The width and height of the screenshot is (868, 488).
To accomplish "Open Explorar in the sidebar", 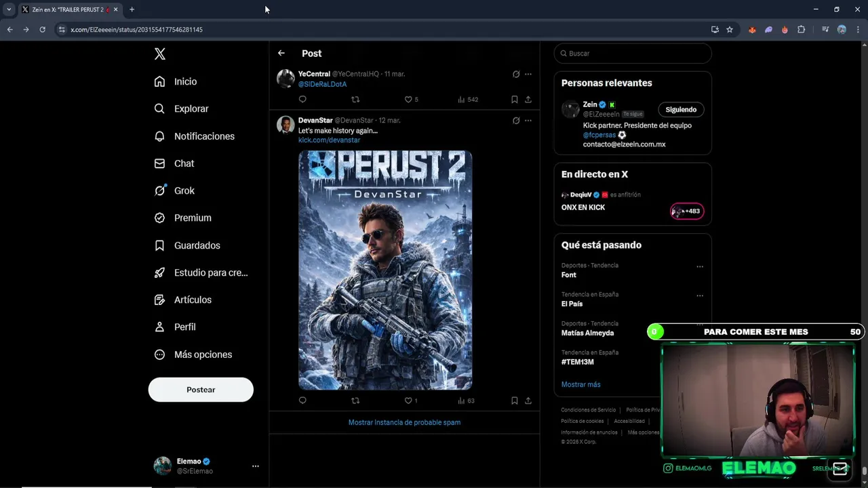I will click(181, 108).
